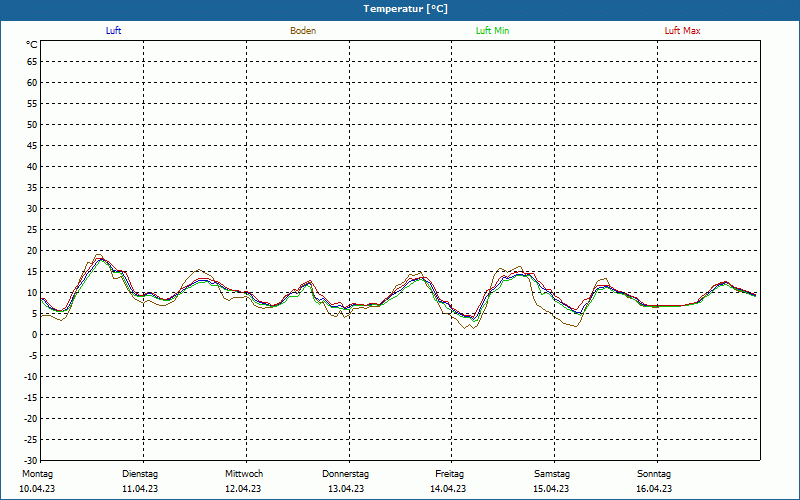Image resolution: width=800 pixels, height=500 pixels.
Task: Click the 'Dienstag' day label
Action: pyautogui.click(x=140, y=474)
